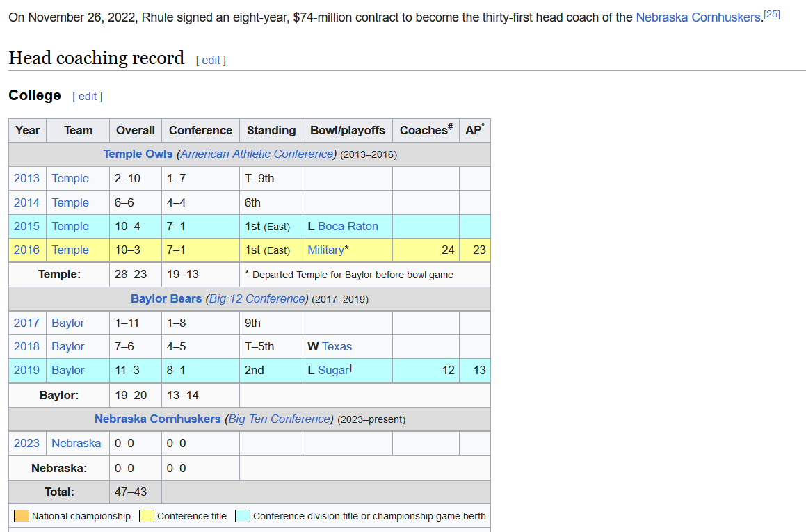Screen dimensions: 806x532
Task: Open Nebraska Cornhuskers table header link
Action: [x=157, y=419]
